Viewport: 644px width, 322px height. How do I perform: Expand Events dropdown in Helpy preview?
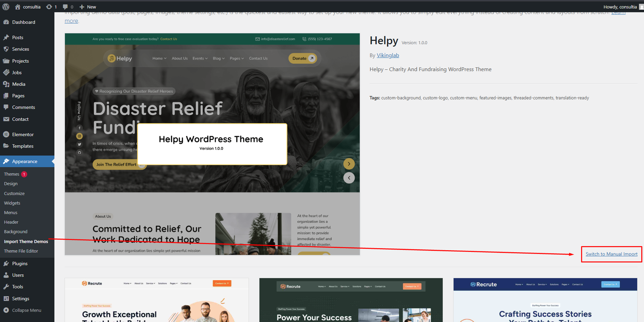(200, 58)
